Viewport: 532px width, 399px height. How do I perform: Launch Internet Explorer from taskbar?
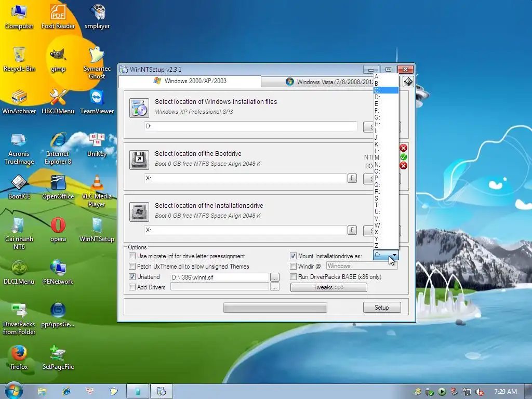[66, 392]
